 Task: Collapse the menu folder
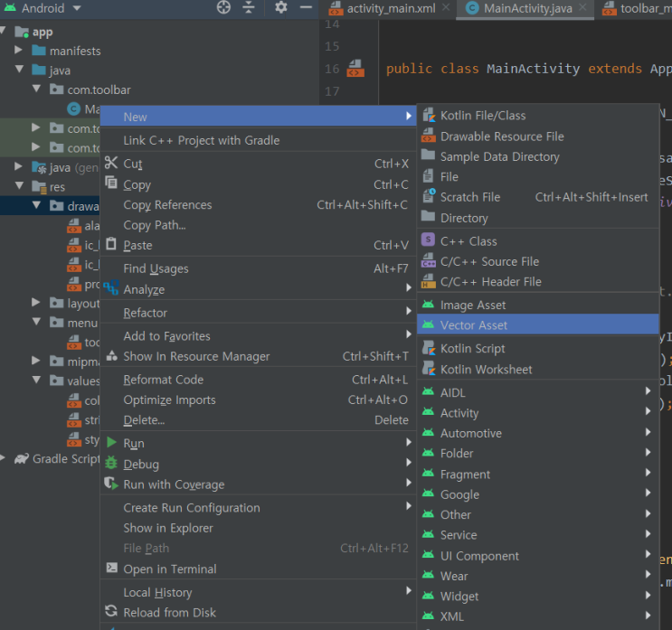(36, 322)
